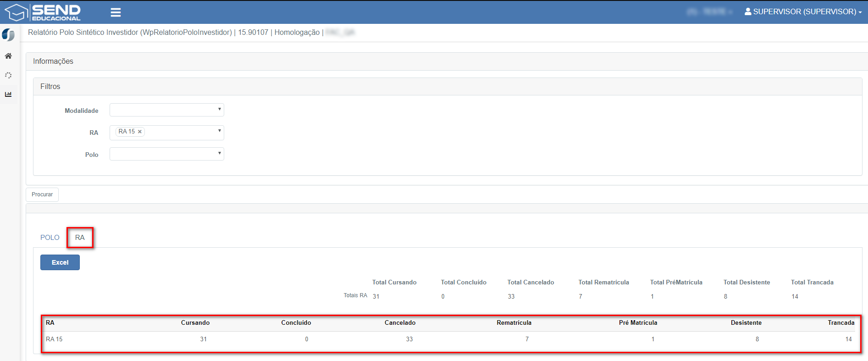The image size is (868, 361).
Task: Click the loading spinner sidebar icon
Action: click(8, 75)
